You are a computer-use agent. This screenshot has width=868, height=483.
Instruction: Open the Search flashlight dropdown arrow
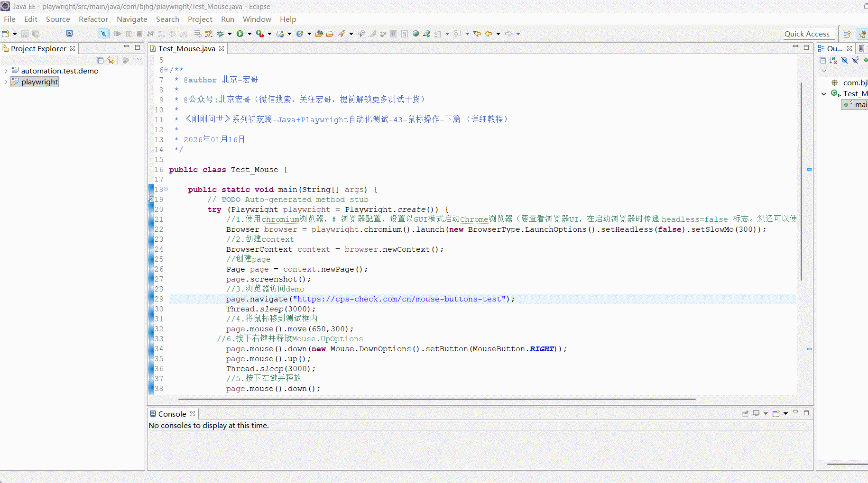click(x=351, y=34)
